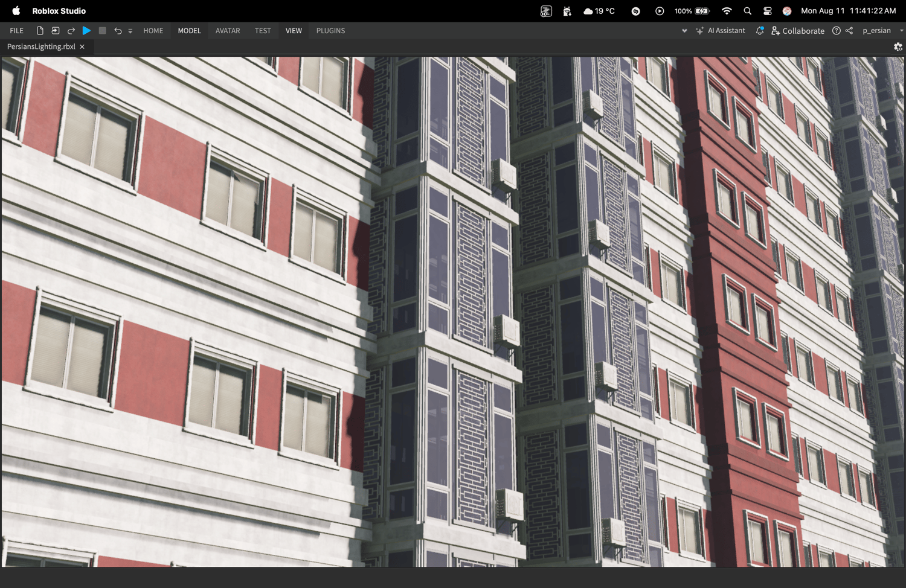Click the llama download menu bar icon

pos(567,11)
